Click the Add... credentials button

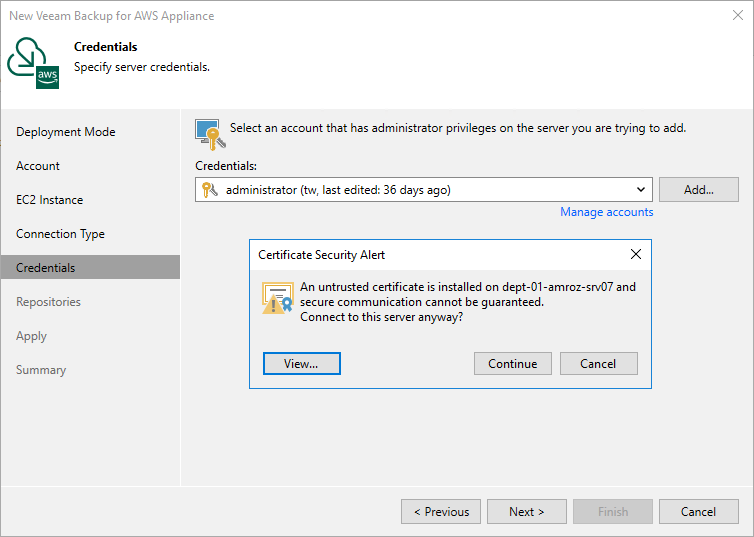click(699, 189)
